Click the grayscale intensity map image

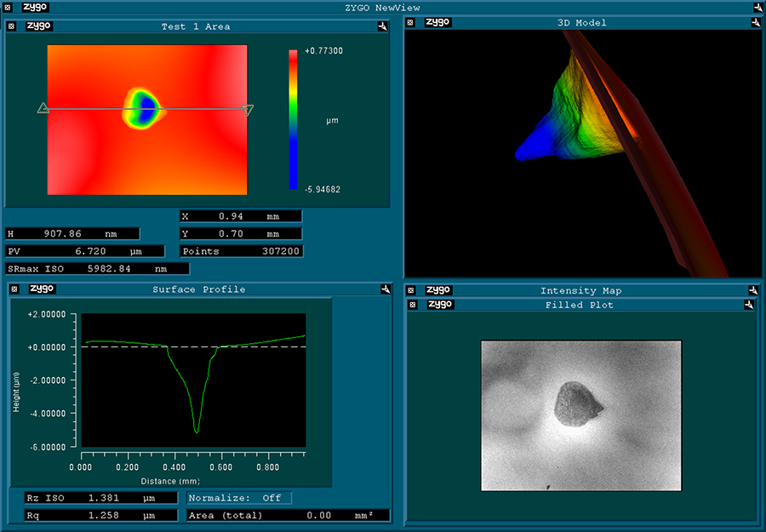(581, 415)
